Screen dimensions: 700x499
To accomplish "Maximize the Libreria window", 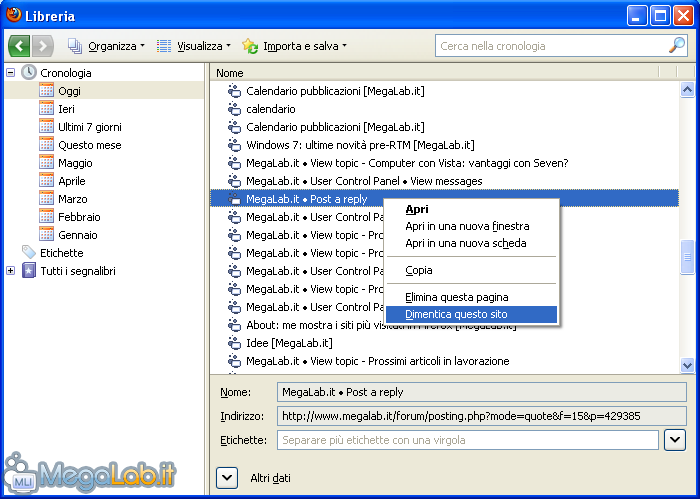I will (660, 17).
